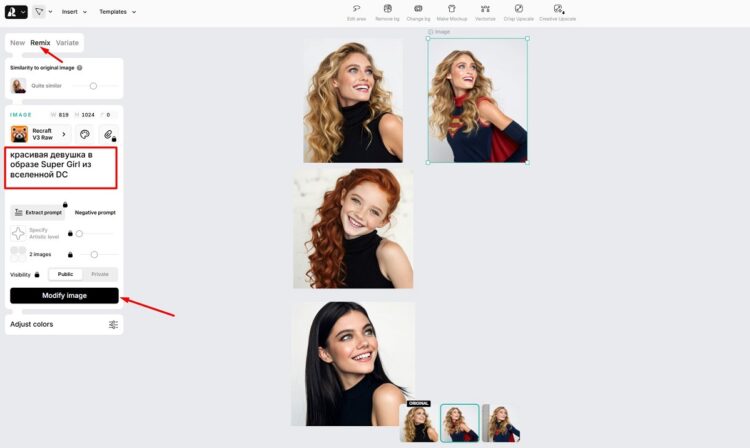
Task: Click the Change bg tool
Action: tap(418, 13)
